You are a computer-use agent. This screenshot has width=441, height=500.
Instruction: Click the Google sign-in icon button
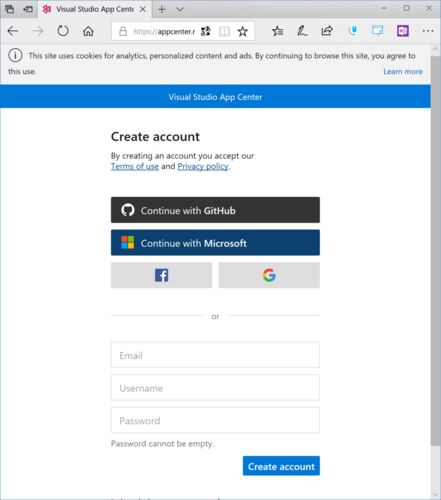[269, 275]
